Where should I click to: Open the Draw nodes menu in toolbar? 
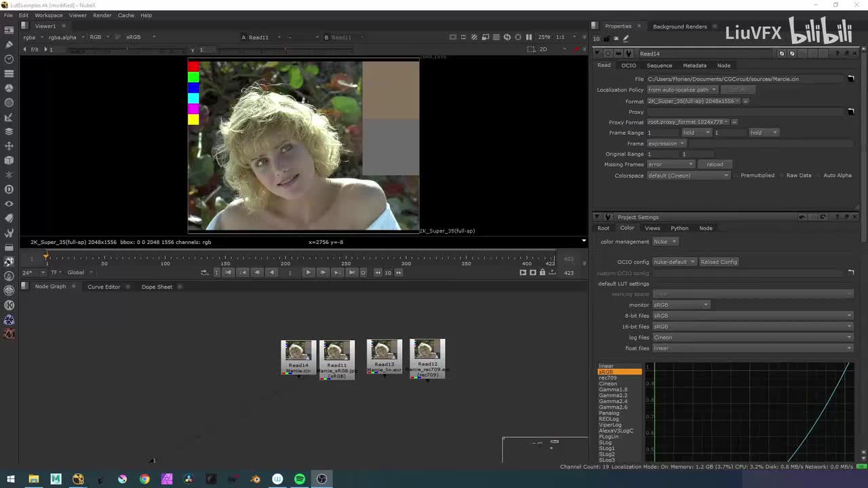click(9, 45)
